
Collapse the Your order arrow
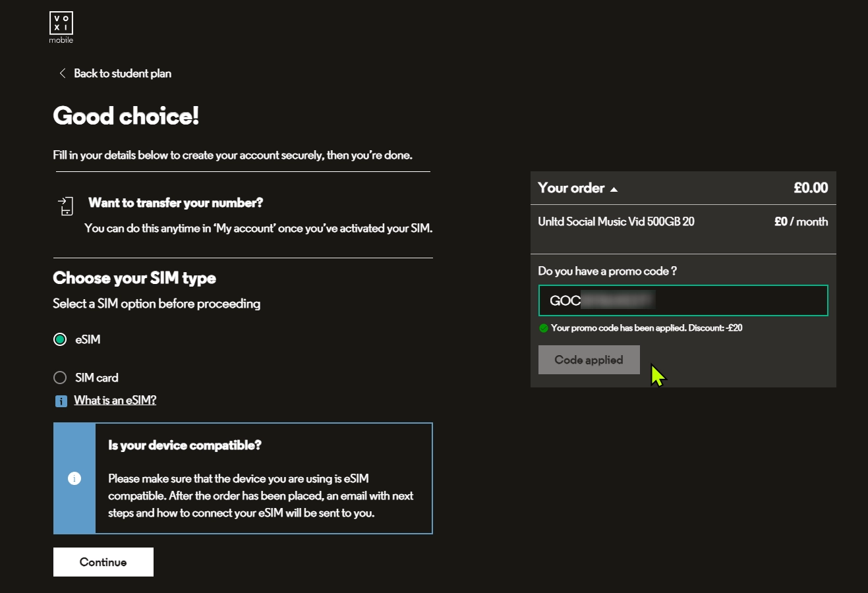tap(614, 189)
